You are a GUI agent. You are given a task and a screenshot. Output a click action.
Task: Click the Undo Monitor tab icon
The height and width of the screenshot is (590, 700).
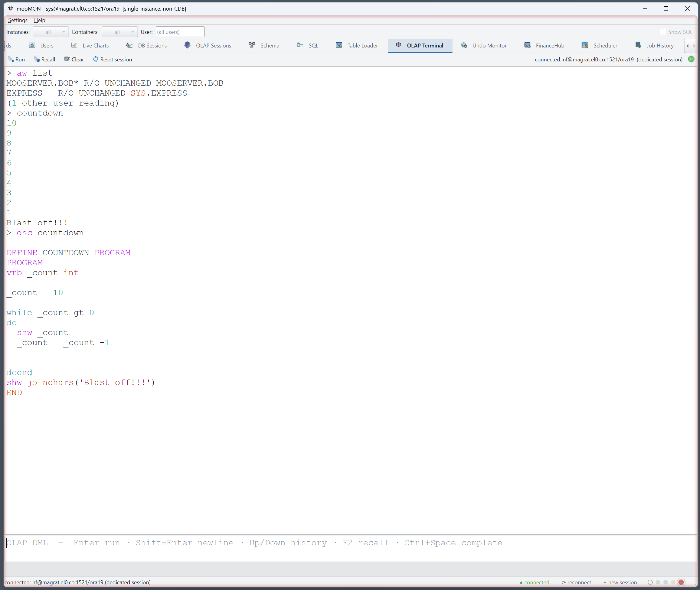pyautogui.click(x=464, y=45)
